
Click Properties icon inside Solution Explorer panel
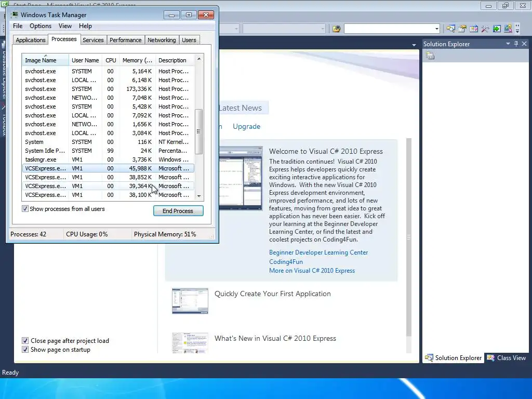(x=430, y=56)
